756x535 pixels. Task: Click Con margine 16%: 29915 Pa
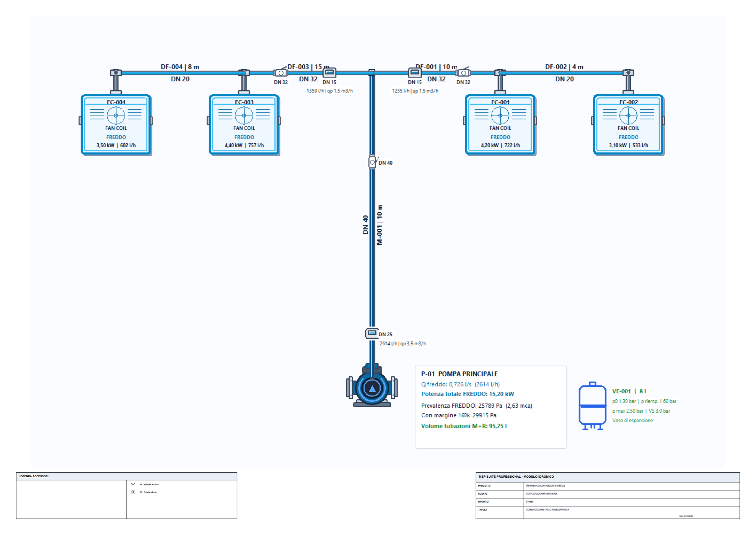[459, 415]
